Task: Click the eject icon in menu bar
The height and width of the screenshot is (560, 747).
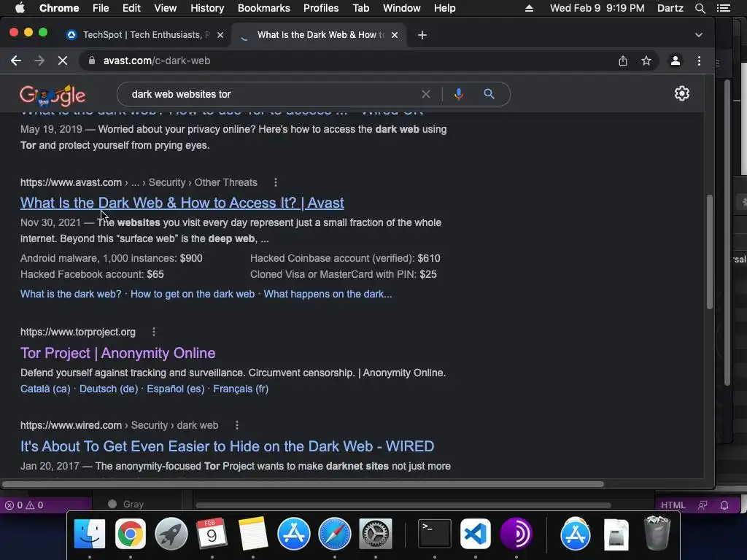Action: tap(529, 8)
